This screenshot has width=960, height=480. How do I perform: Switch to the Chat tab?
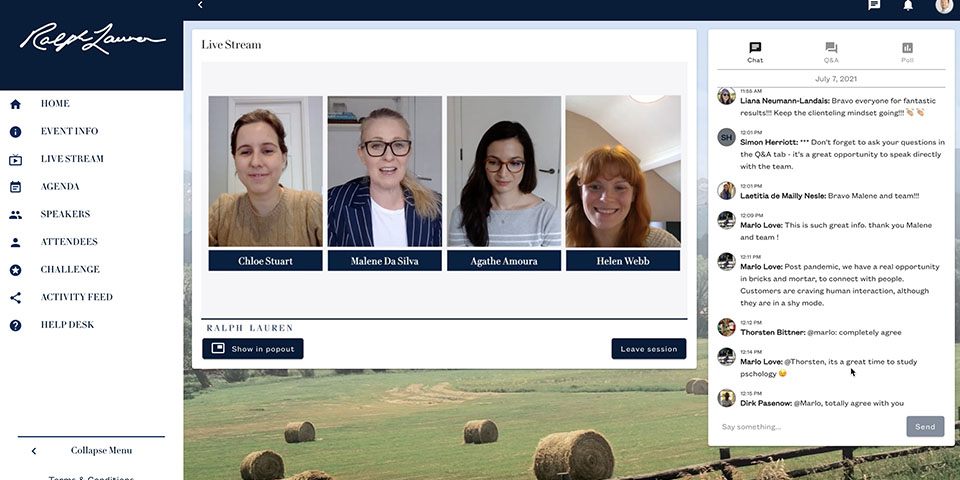click(x=755, y=53)
